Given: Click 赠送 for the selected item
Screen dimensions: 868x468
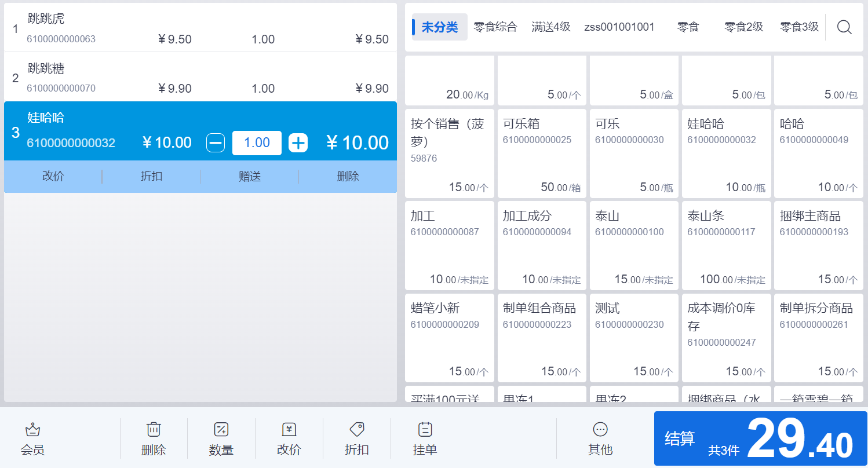Looking at the screenshot, I should point(250,177).
